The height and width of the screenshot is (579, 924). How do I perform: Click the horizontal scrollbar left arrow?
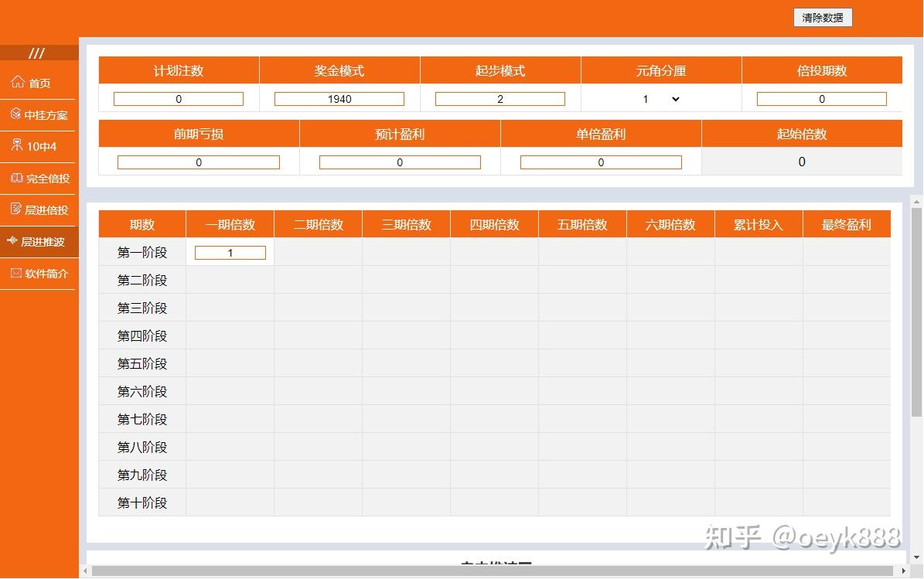coord(86,570)
